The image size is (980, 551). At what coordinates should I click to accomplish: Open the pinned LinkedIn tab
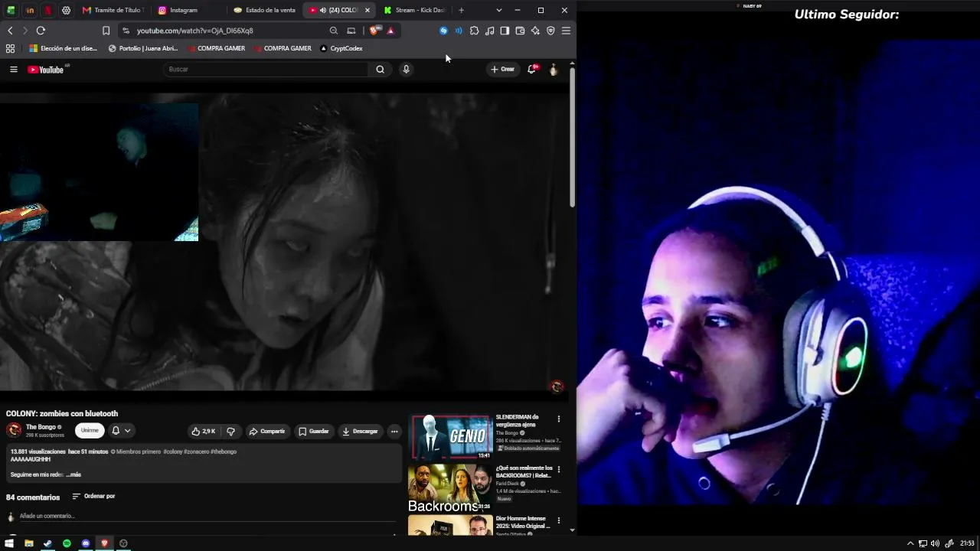click(30, 10)
